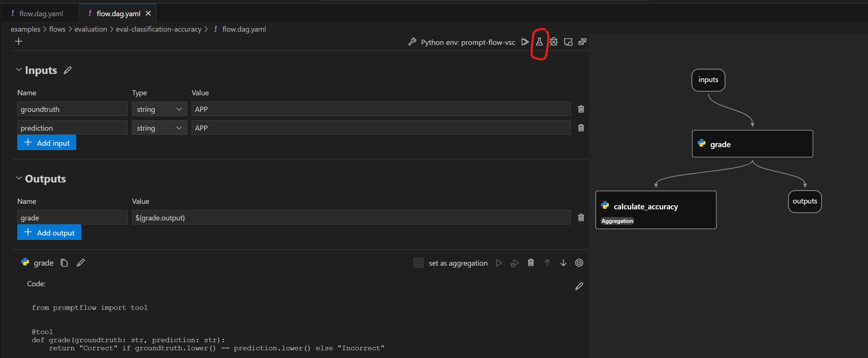
Task: Switch to the first flow.dag.yaml tab
Action: [41, 14]
